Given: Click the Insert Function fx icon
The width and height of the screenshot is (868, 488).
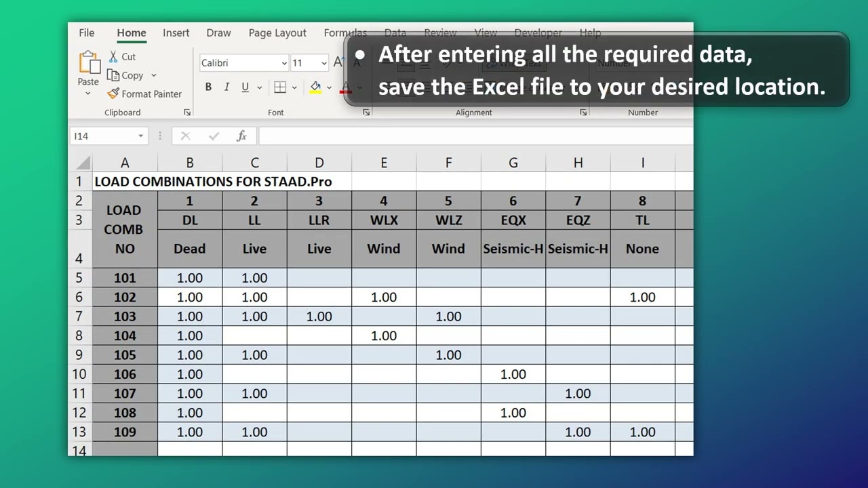Looking at the screenshot, I should (x=241, y=136).
